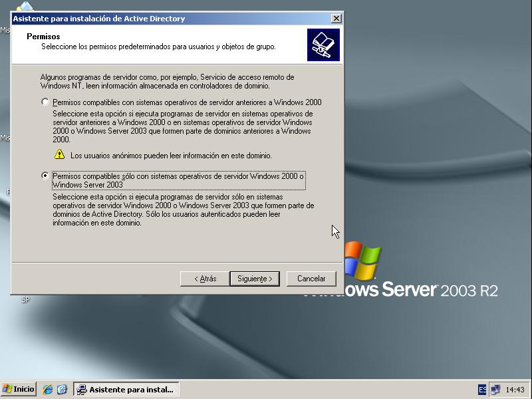This screenshot has width=532, height=399.
Task: Select permissions compatible with pre-Windows 2000 servers
Action: click(x=45, y=102)
